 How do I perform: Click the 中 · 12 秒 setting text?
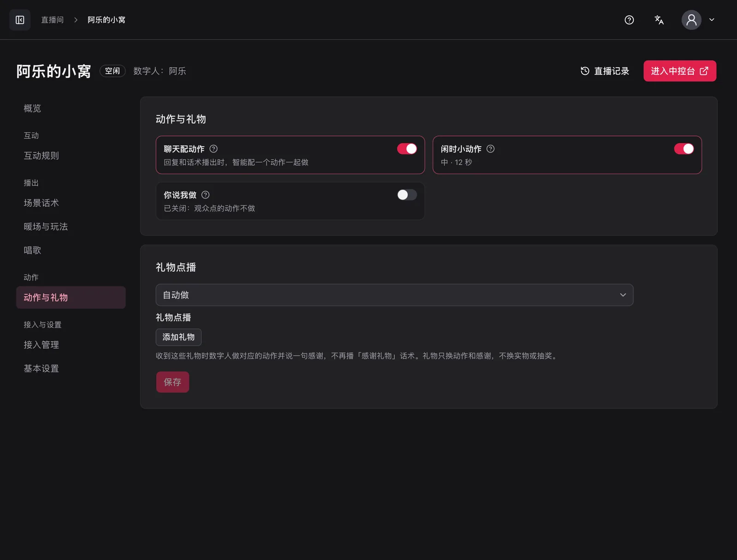tap(456, 162)
